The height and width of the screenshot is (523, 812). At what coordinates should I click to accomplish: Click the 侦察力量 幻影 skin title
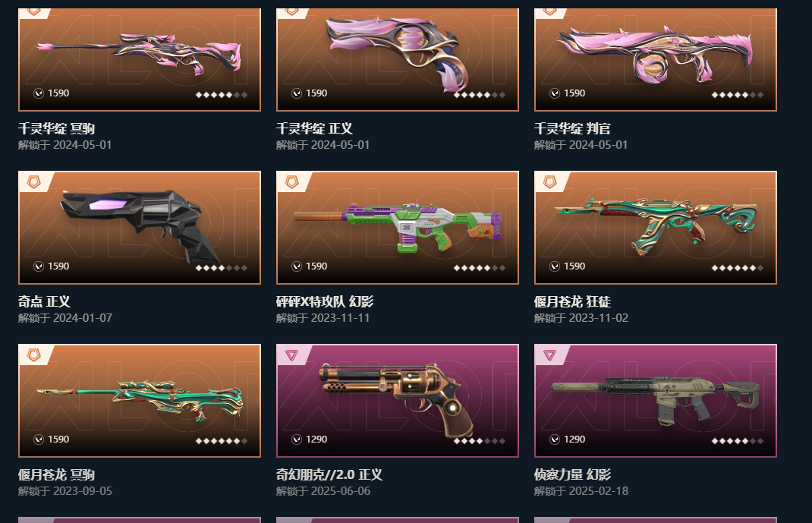(572, 474)
